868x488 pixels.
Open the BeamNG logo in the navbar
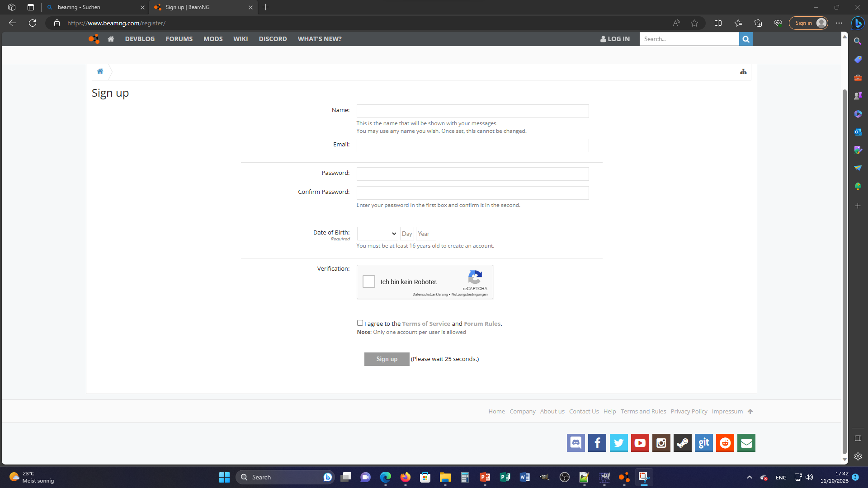coord(94,39)
